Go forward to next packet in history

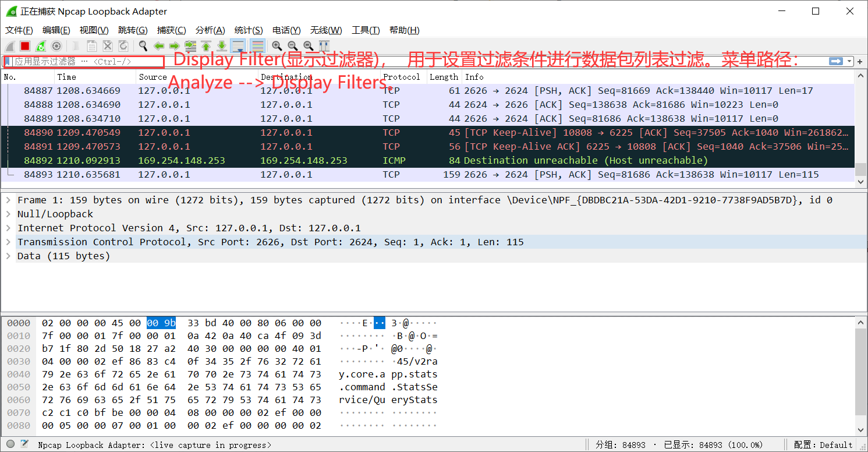(174, 46)
